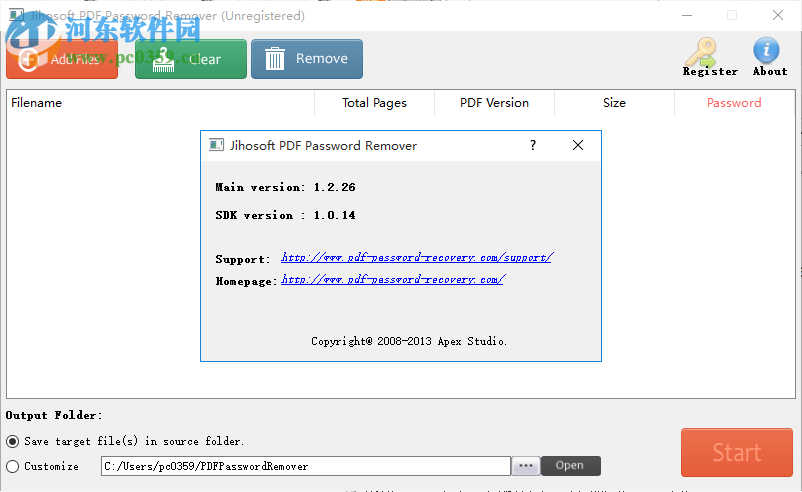Viewport: 802px width, 492px height.
Task: Click the orange Start button
Action: pos(737,452)
